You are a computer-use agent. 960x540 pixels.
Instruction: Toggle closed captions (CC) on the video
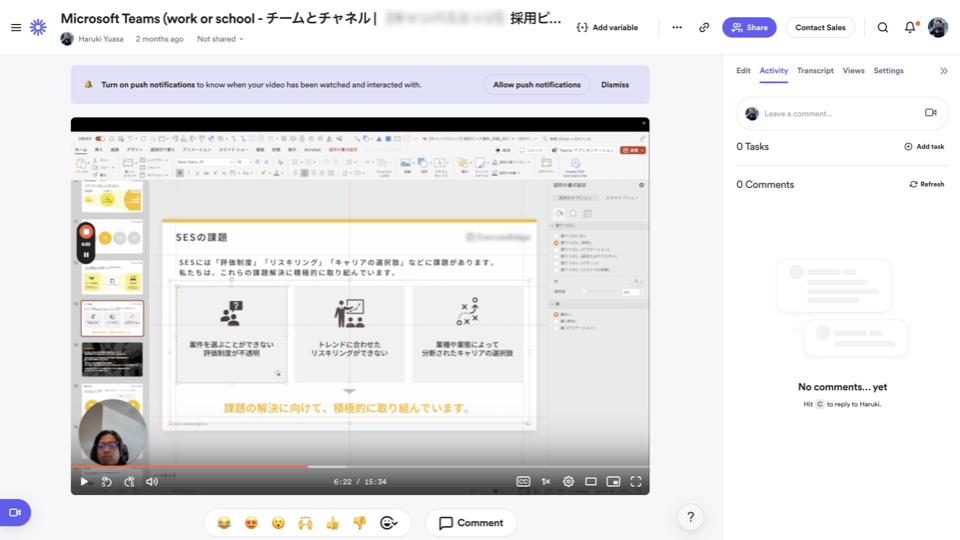click(x=523, y=482)
